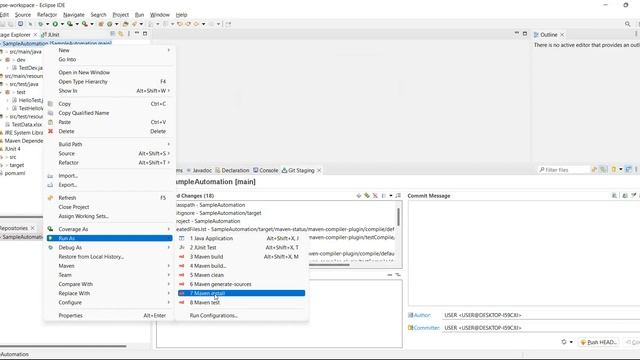Click the Maven icon beside 5 Maven clean

pos(182,275)
